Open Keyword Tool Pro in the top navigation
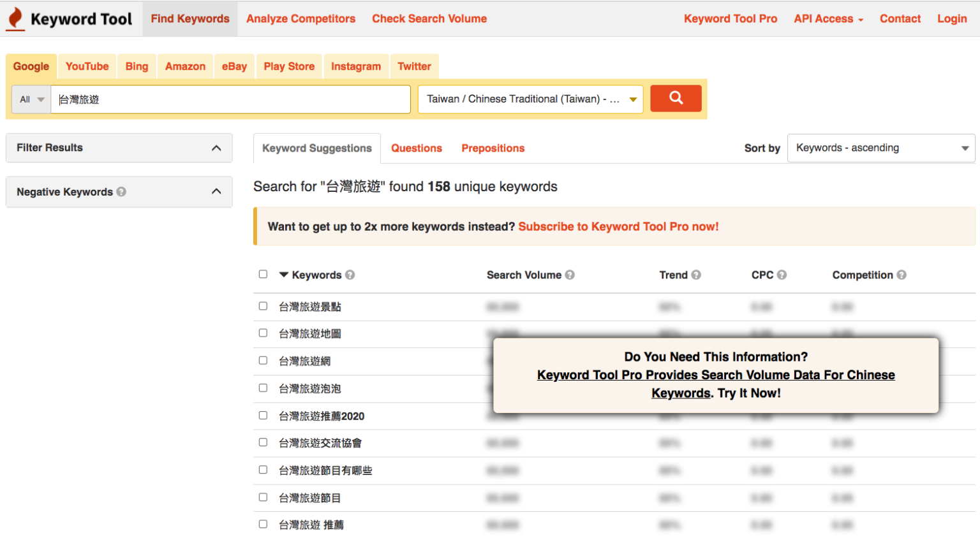980x538 pixels. click(x=731, y=18)
